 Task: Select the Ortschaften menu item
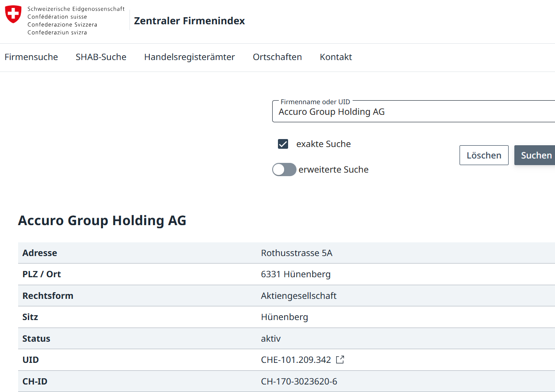tap(277, 57)
